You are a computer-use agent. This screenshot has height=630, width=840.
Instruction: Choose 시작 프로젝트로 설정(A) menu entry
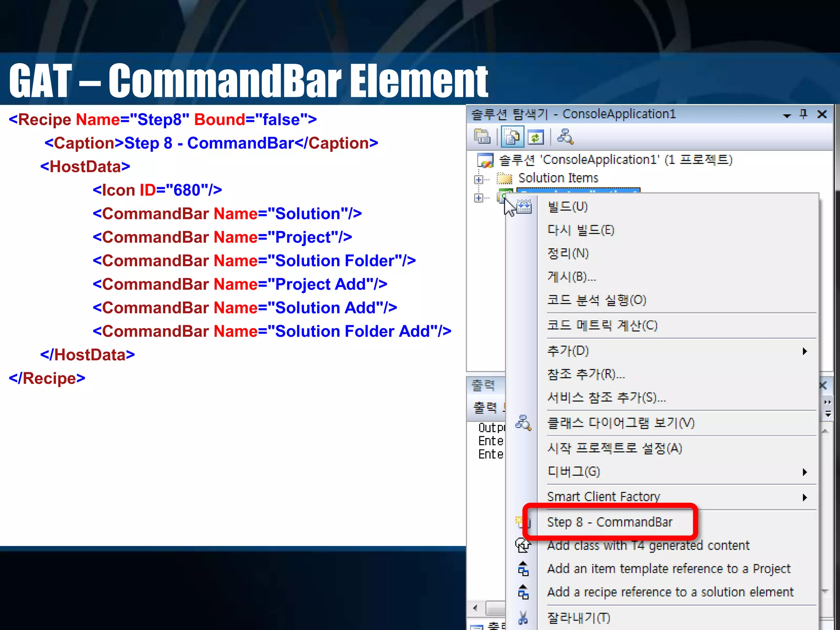click(x=615, y=448)
